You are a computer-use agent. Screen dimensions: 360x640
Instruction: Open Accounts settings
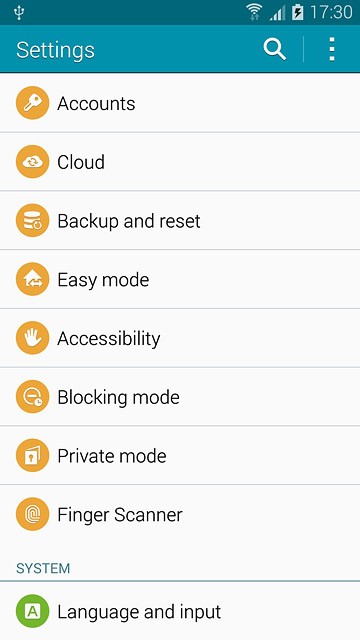click(180, 103)
